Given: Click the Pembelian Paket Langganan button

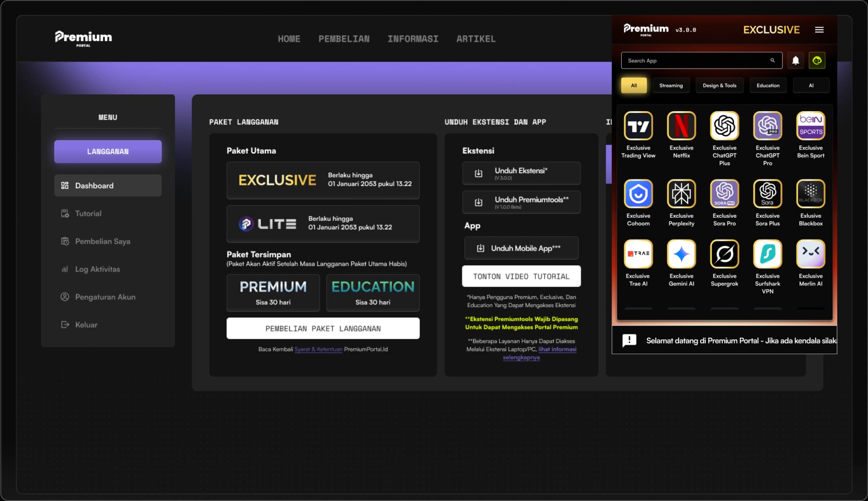Looking at the screenshot, I should click(x=323, y=328).
